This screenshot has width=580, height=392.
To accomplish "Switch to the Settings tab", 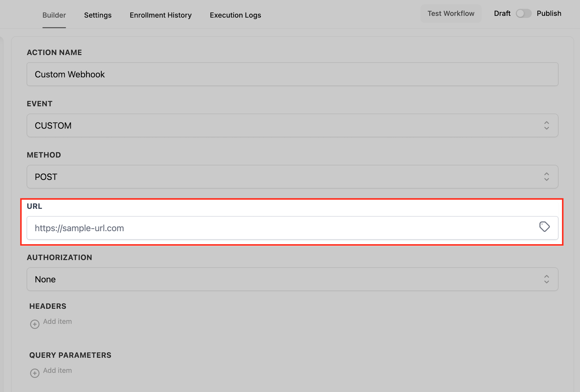I will 98,15.
